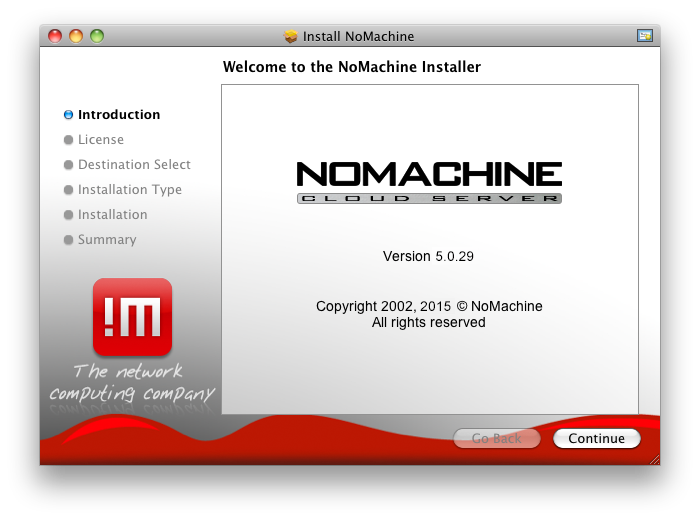Click the Version 5.0.29 text
This screenshot has height=520, width=700.
pyautogui.click(x=428, y=256)
